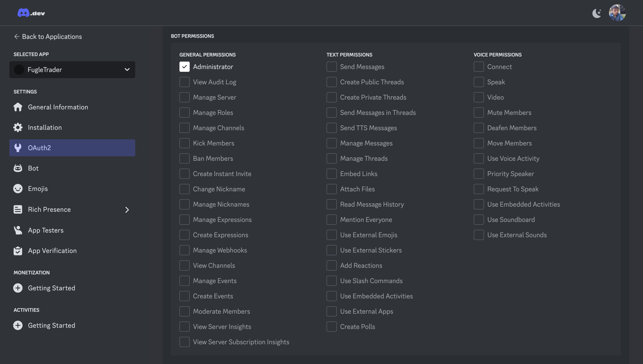The height and width of the screenshot is (364, 643).
Task: Open the Installation page
Action: pos(72,127)
